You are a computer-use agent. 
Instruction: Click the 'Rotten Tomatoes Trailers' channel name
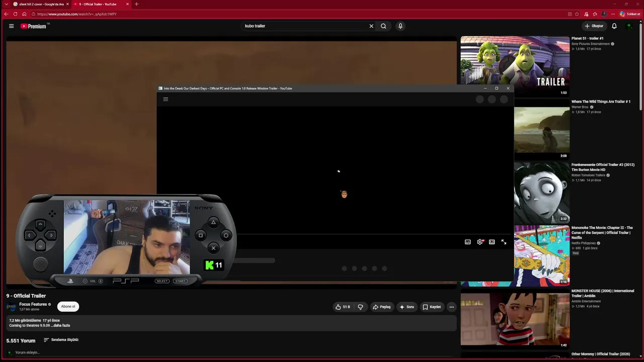(588, 175)
